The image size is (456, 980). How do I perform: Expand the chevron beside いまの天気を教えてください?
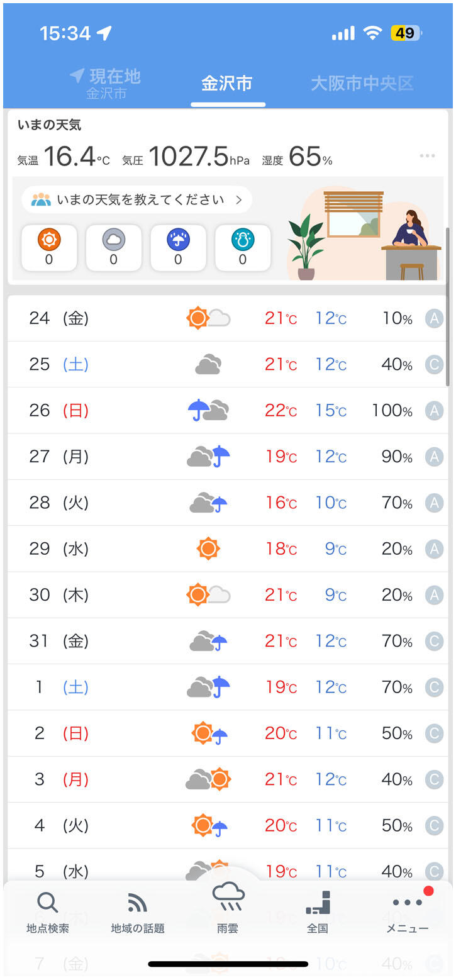(239, 200)
